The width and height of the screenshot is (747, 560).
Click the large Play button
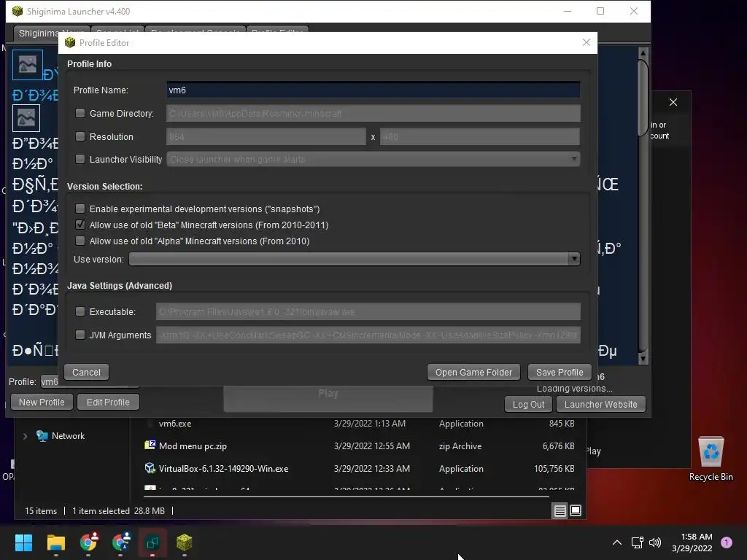(328, 399)
